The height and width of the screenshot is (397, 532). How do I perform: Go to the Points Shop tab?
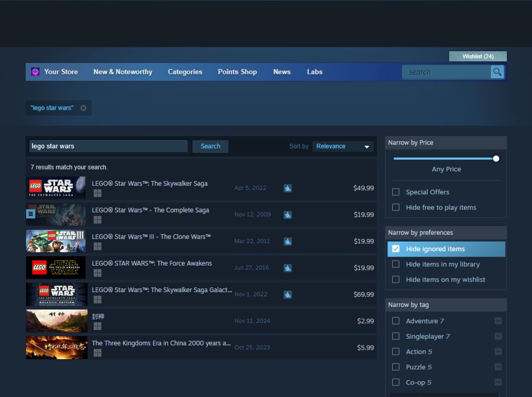tap(238, 72)
